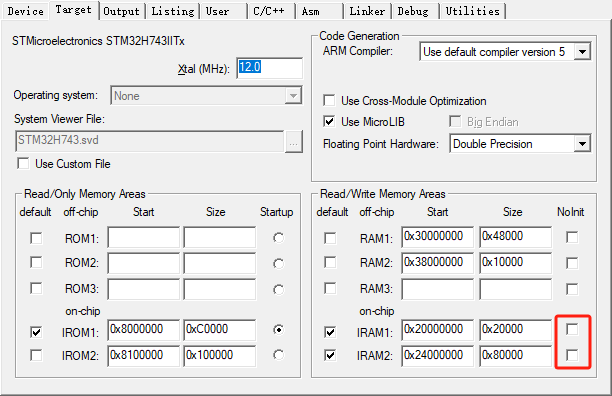Select ROM1 Startup radio button
This screenshot has width=612, height=396.
click(x=278, y=238)
